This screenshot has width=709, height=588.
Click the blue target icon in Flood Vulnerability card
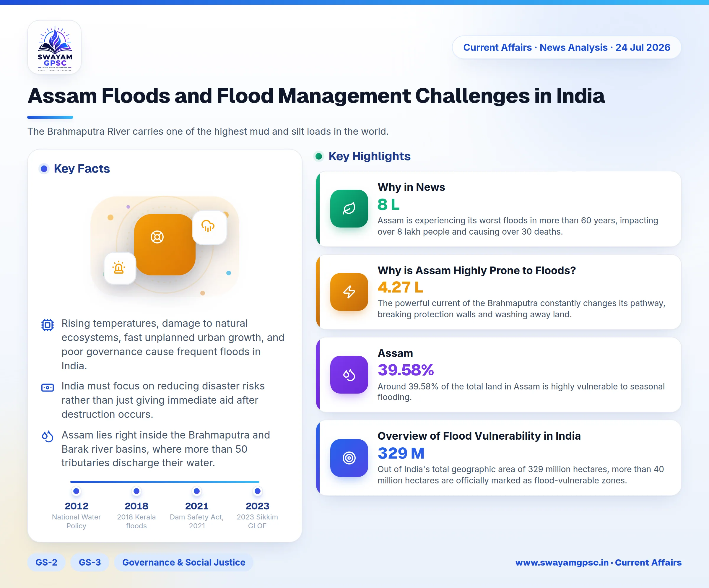[349, 458]
